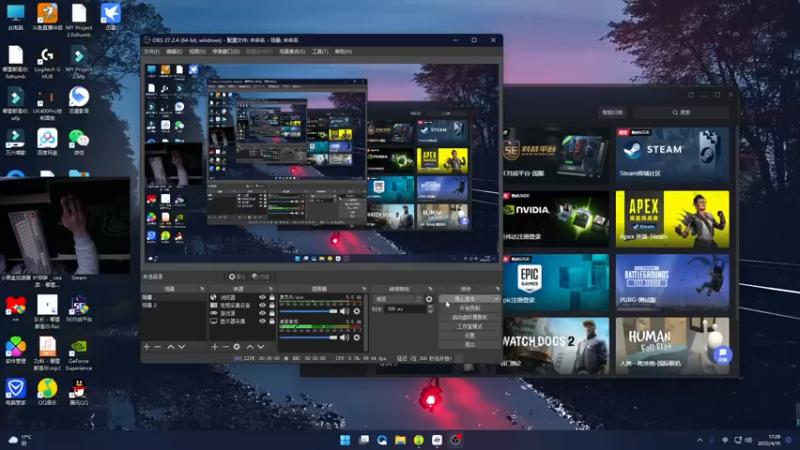Pop out the Scene Transitions dock

click(431, 289)
